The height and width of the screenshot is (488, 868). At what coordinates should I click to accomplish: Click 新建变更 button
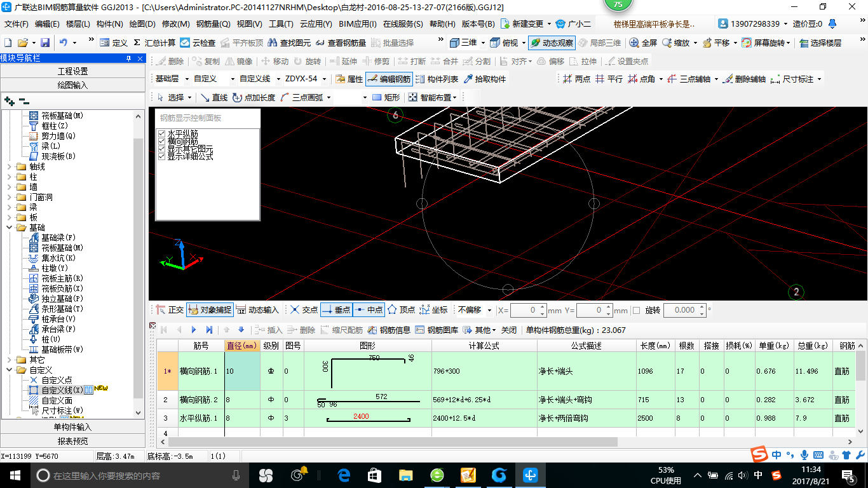coord(523,24)
